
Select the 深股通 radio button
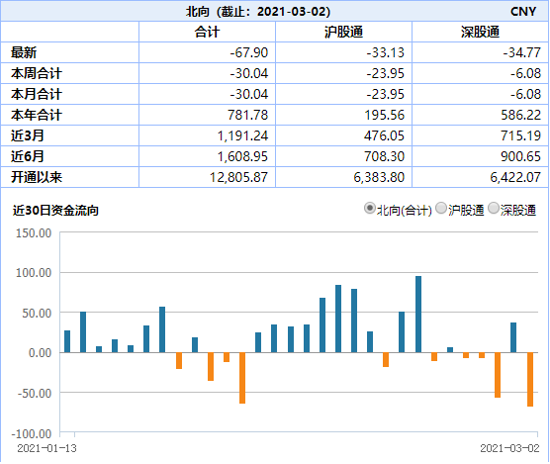click(493, 208)
